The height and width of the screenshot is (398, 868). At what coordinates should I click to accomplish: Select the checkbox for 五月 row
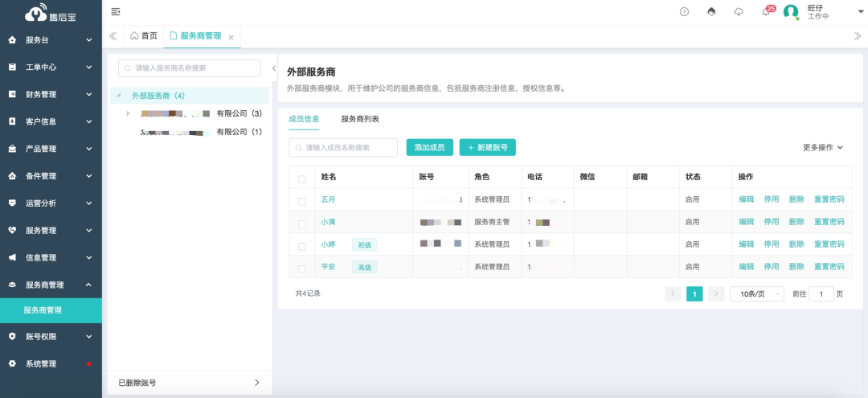pyautogui.click(x=302, y=201)
